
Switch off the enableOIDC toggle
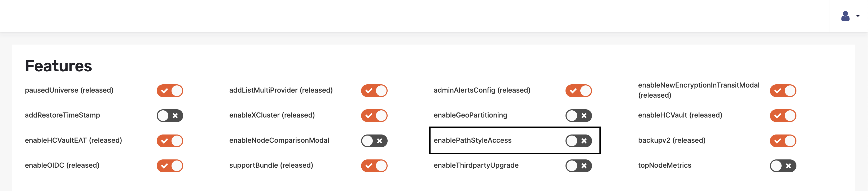[170, 166]
